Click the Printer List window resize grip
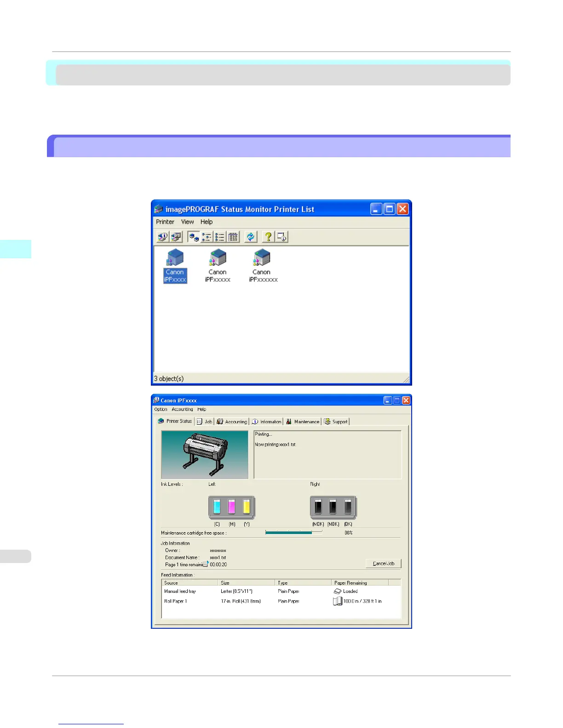The width and height of the screenshot is (563, 728). tap(406, 380)
